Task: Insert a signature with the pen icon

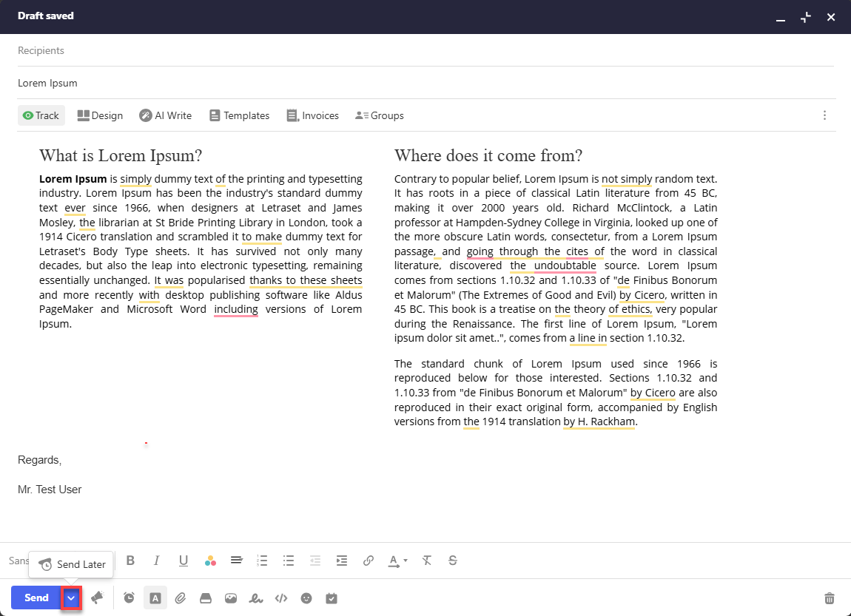Action: coord(255,598)
